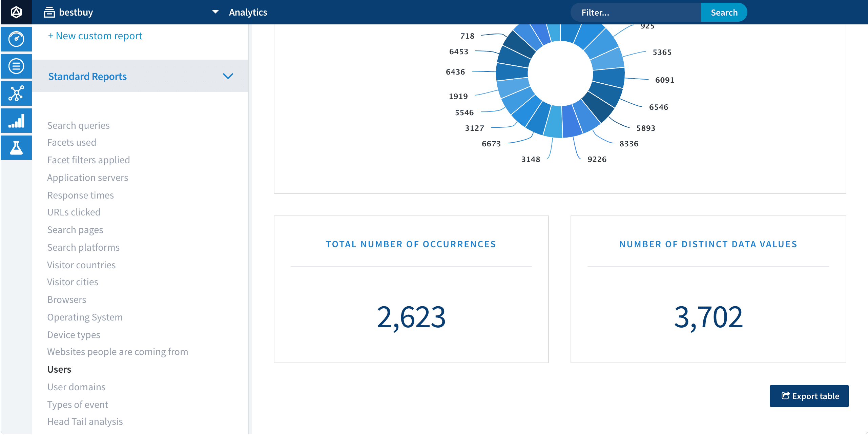868x435 pixels.
Task: Open the User domains report
Action: click(x=76, y=387)
